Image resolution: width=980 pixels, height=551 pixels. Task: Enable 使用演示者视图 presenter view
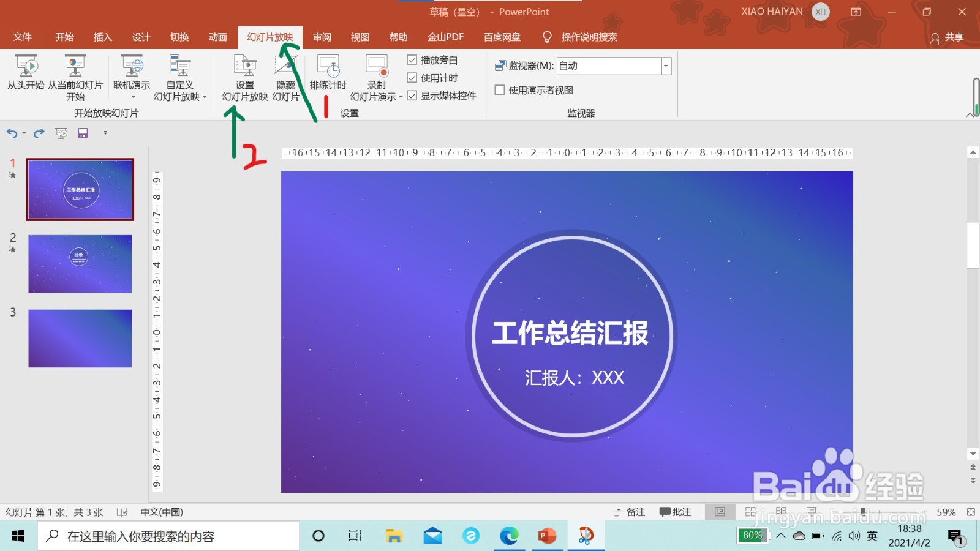[x=500, y=90]
